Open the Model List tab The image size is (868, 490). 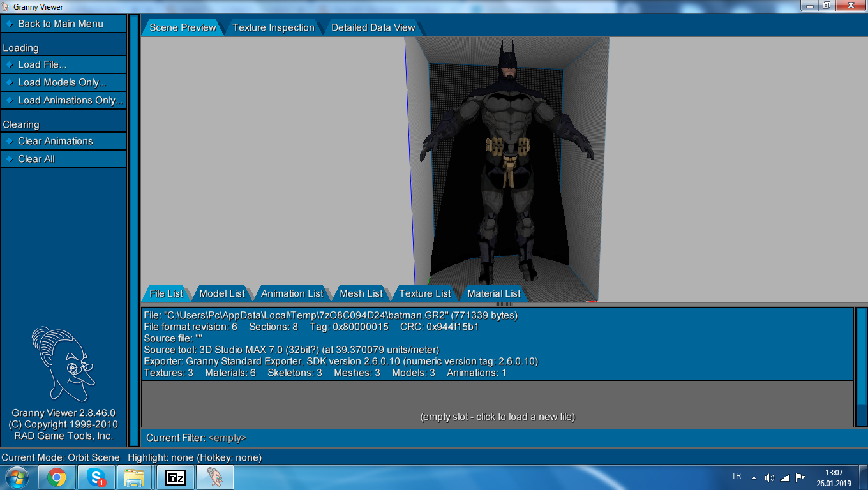coord(221,293)
